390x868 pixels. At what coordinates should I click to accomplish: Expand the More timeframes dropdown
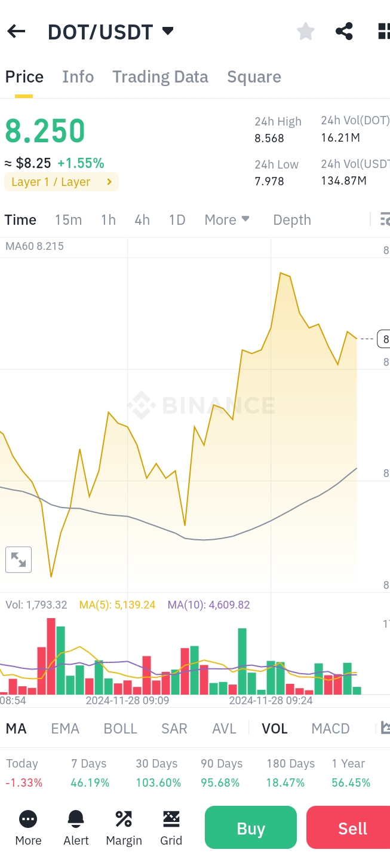pyautogui.click(x=227, y=220)
